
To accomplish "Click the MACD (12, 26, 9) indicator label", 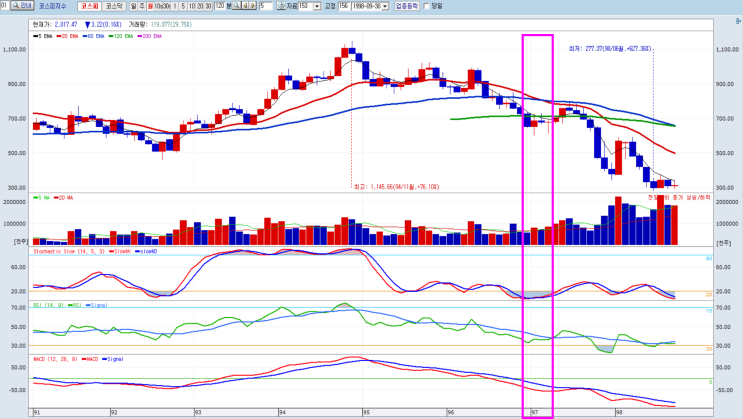I will point(55,359).
